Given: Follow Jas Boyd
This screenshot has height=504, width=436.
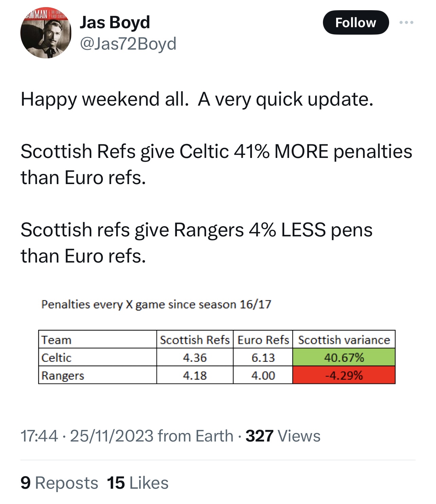Looking at the screenshot, I should pyautogui.click(x=356, y=22).
